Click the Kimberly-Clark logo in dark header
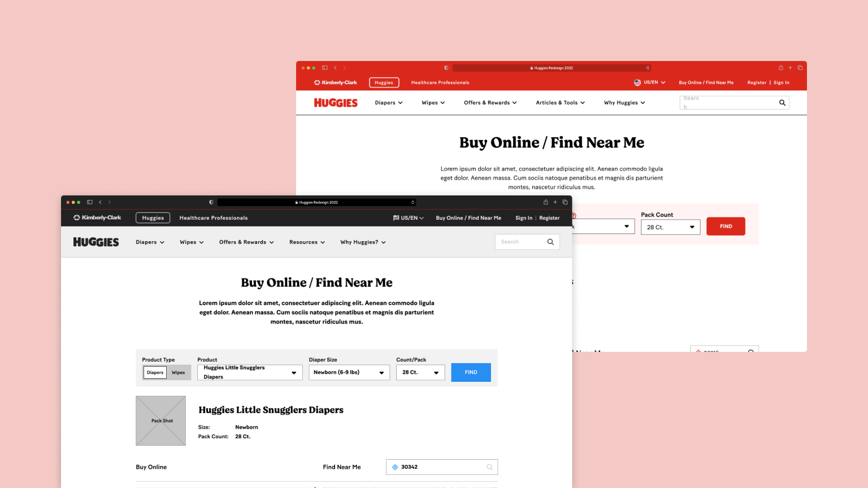Image resolution: width=868 pixels, height=488 pixels. click(x=97, y=217)
